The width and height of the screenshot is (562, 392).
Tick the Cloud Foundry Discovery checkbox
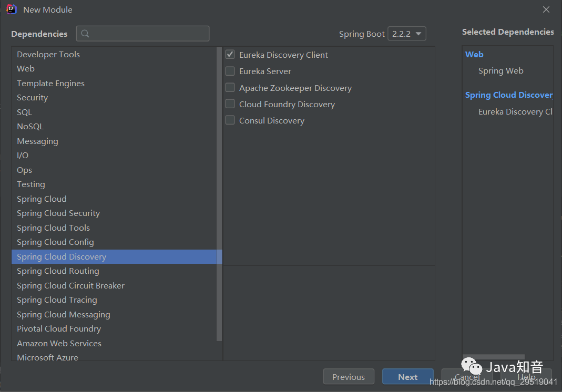pyautogui.click(x=230, y=104)
